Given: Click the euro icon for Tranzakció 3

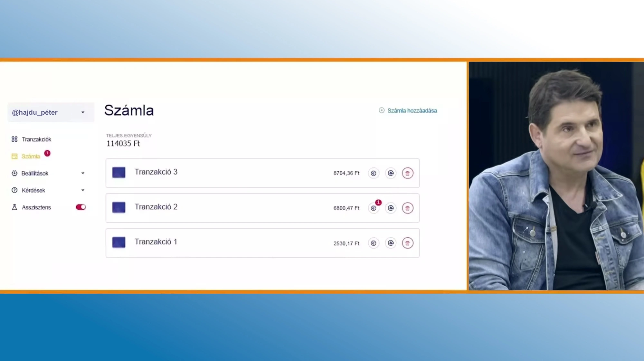Looking at the screenshot, I should tap(374, 173).
